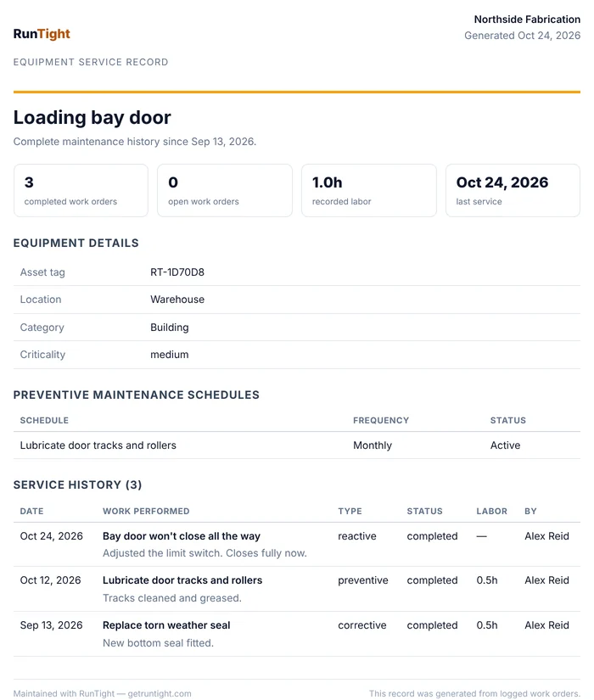Screen dimensions: 594x700
Task: Select the asset tag value RT-1D70D8
Action: click(x=177, y=272)
